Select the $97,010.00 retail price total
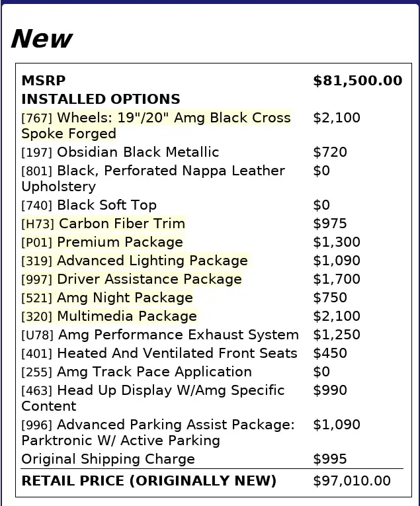This screenshot has width=420, height=506. (x=351, y=481)
